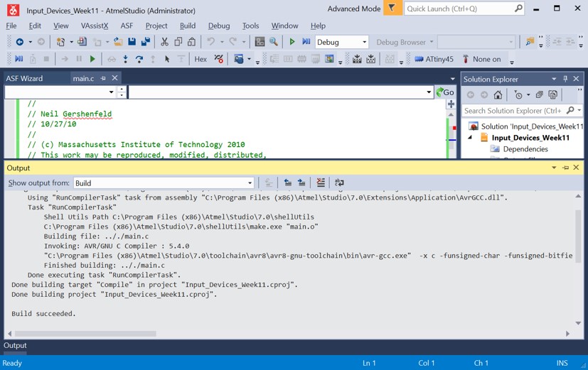The height and width of the screenshot is (370, 588).
Task: Click the Quick Launch search field
Action: [x=464, y=9]
